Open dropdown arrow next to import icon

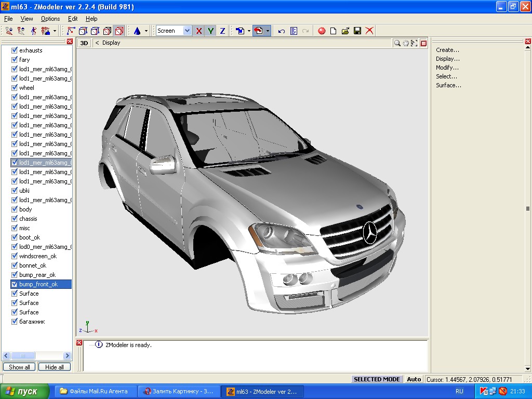click(249, 31)
